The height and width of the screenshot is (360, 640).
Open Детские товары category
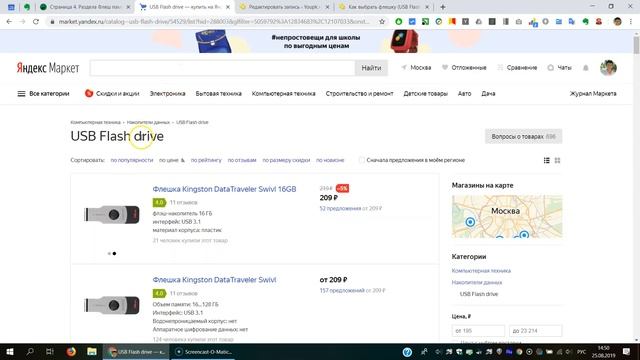[x=425, y=93]
